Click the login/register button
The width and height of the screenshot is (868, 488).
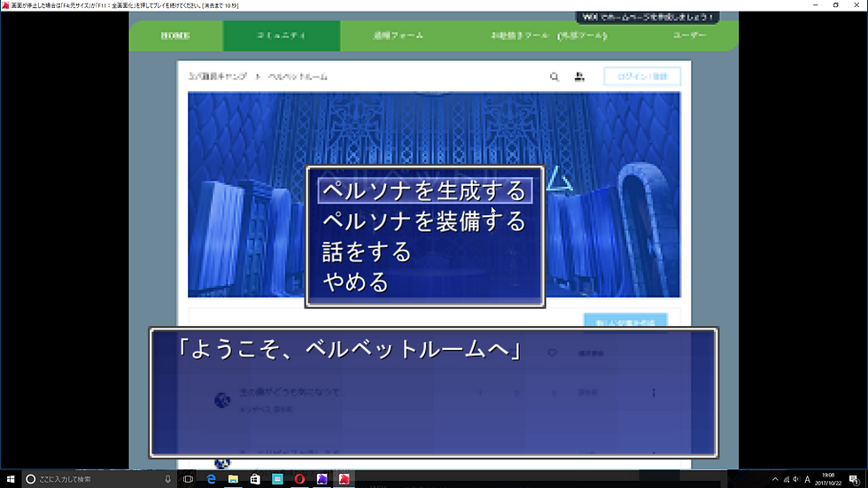(642, 76)
